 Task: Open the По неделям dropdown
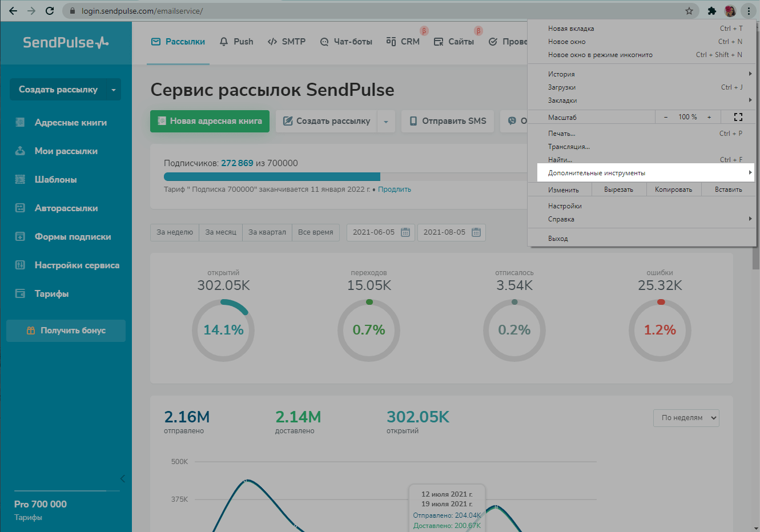tap(686, 418)
